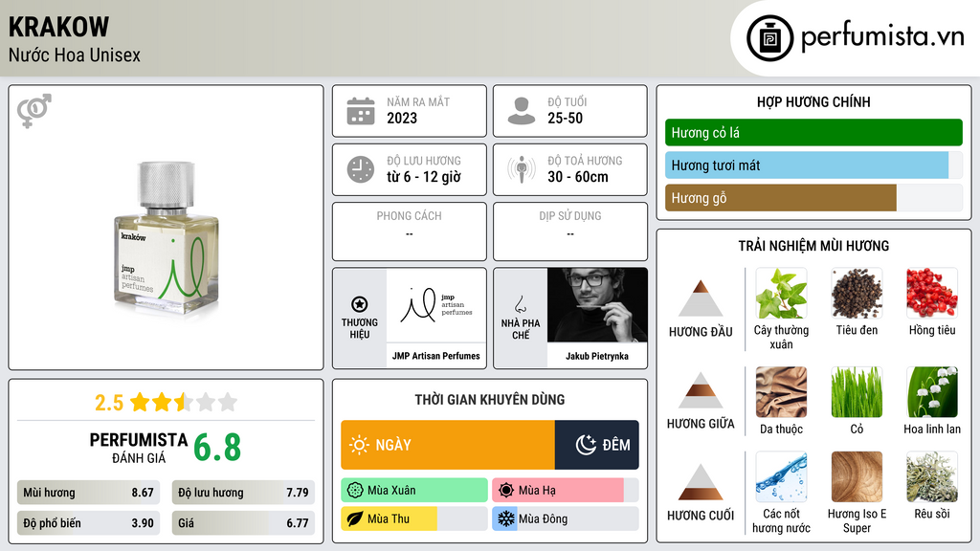Image resolution: width=980 pixels, height=551 pixels.
Task: Select the Hương Iso E Super image
Action: click(857, 477)
